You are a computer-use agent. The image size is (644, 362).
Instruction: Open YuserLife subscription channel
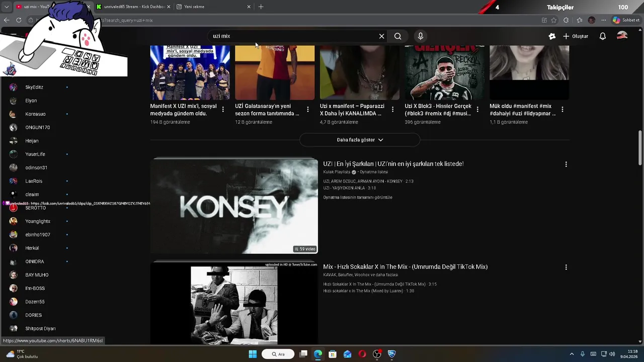[x=35, y=154]
